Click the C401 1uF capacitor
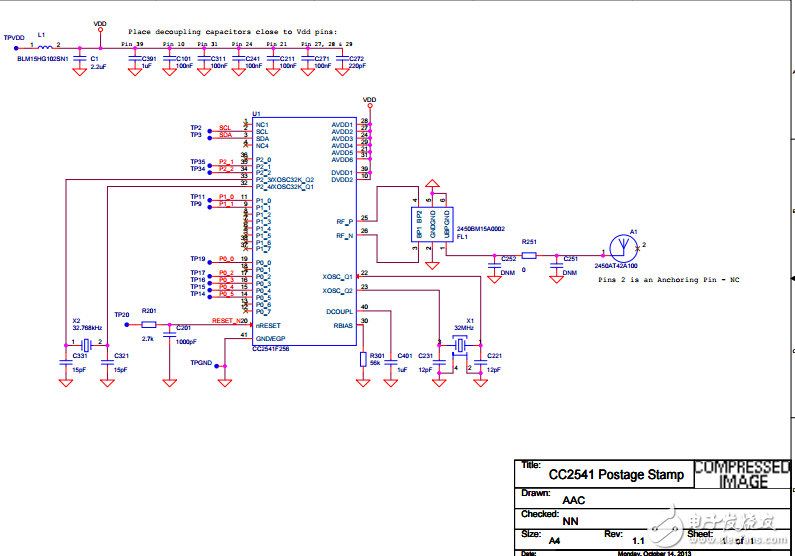Screen dimensions: 795x556 [x=391, y=360]
